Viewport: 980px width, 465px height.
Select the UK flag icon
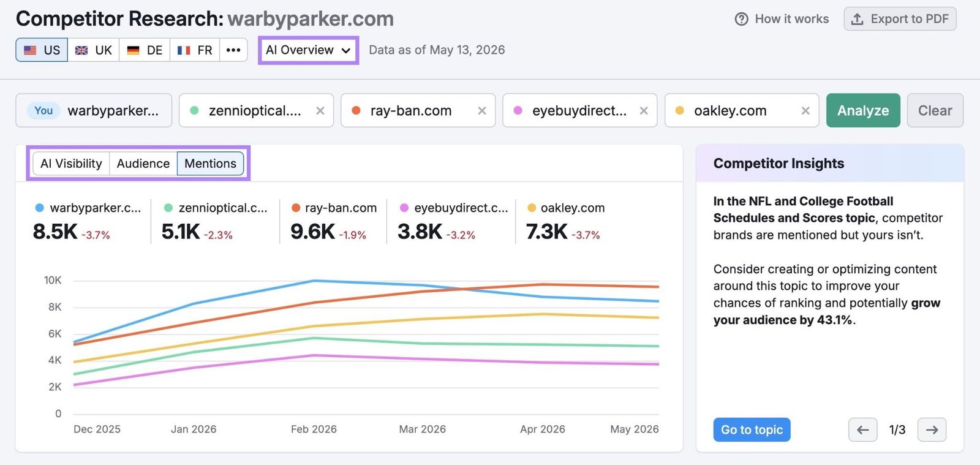(x=81, y=50)
